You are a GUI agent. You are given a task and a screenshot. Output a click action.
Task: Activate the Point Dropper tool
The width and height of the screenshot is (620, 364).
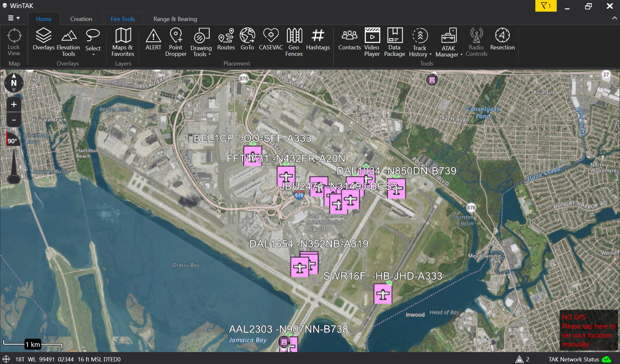(x=176, y=42)
